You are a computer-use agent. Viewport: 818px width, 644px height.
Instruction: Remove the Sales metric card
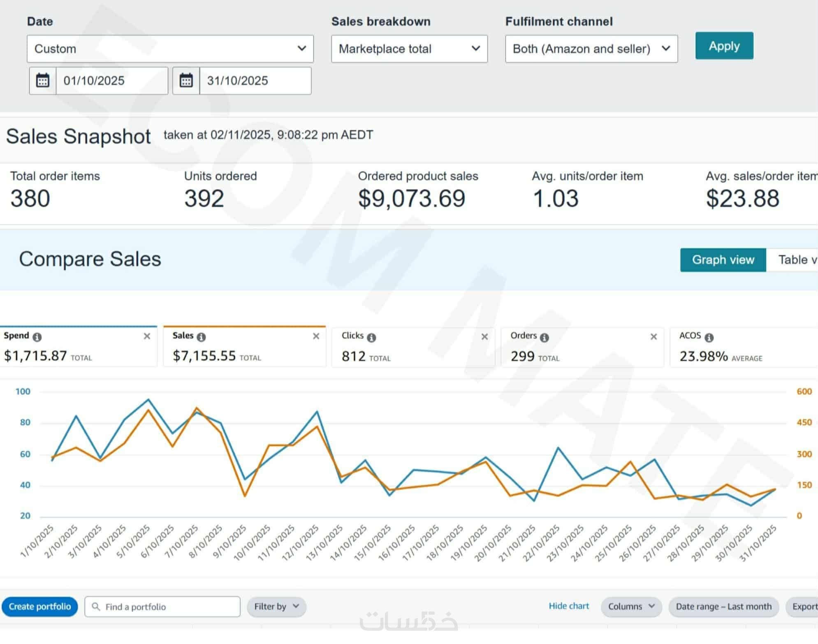click(316, 336)
